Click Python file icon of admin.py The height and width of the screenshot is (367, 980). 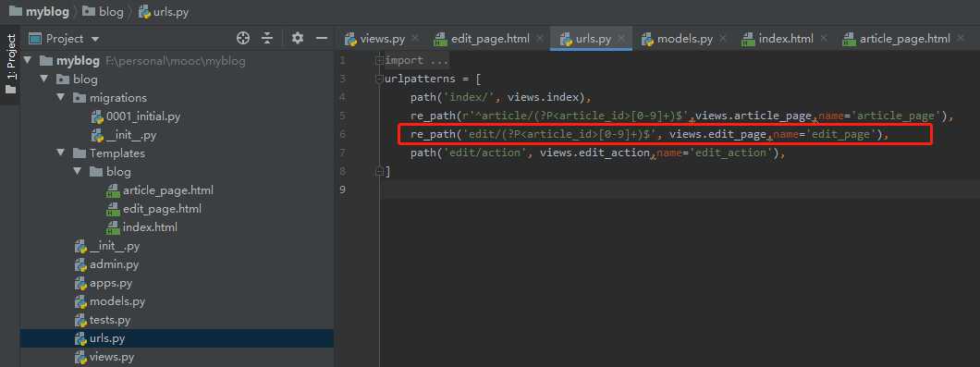pos(80,264)
